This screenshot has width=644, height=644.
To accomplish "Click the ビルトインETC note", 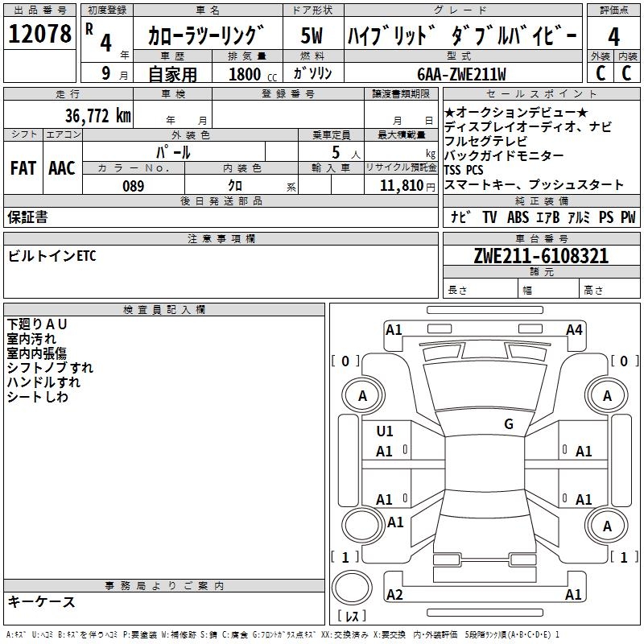I will [52, 256].
